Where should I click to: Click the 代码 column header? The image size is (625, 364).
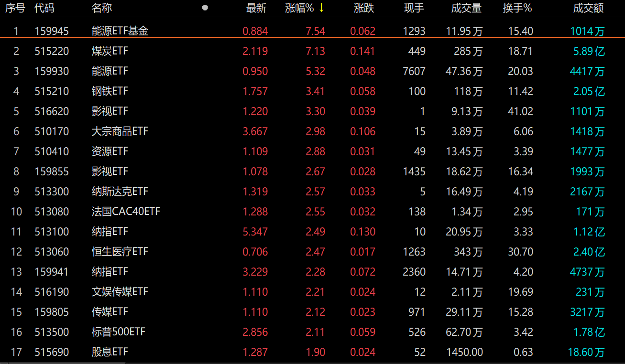tap(44, 8)
